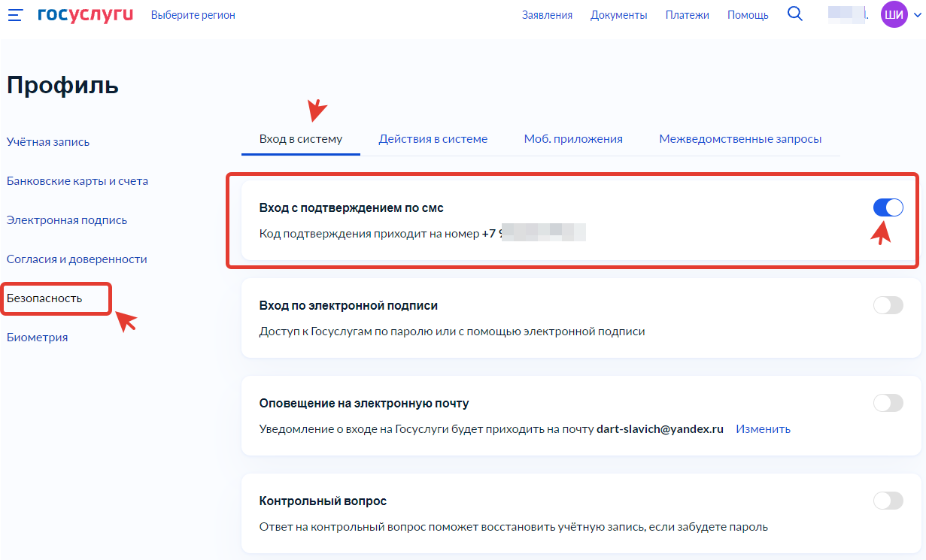This screenshot has height=560, width=926.
Task: Enable Оповещение на электронную почту toggle
Action: (888, 403)
